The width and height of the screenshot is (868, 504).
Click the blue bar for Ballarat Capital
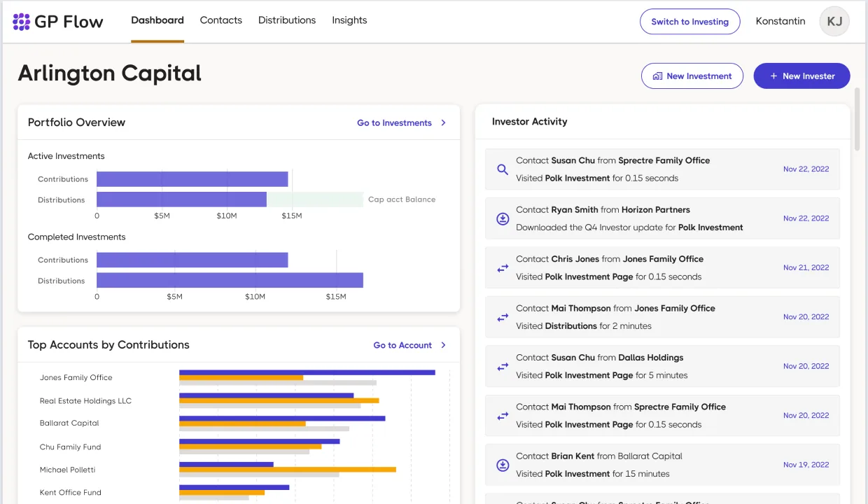pyautogui.click(x=282, y=418)
